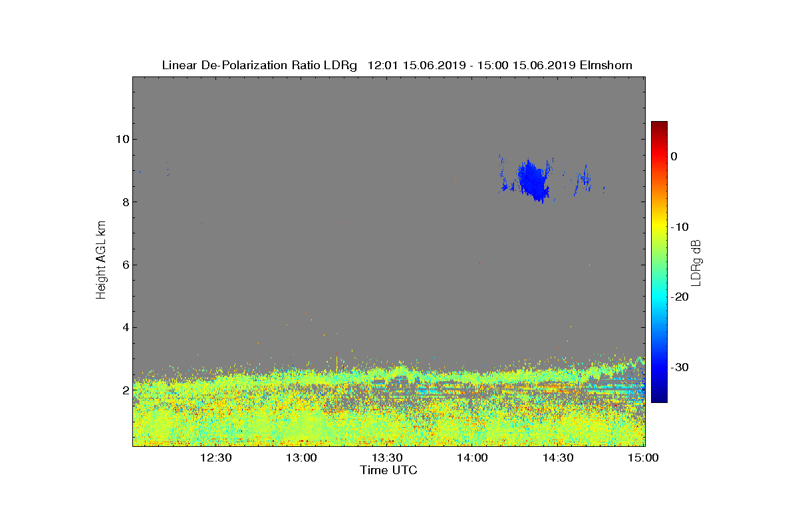Click the colorbar value -30
The width and height of the screenshot is (798, 532).
[x=680, y=367]
